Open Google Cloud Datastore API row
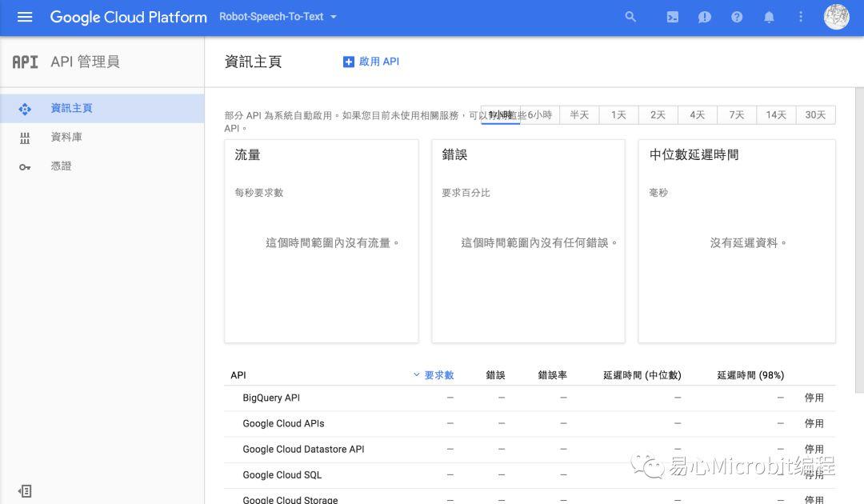The height and width of the screenshot is (504, 864). [530, 449]
